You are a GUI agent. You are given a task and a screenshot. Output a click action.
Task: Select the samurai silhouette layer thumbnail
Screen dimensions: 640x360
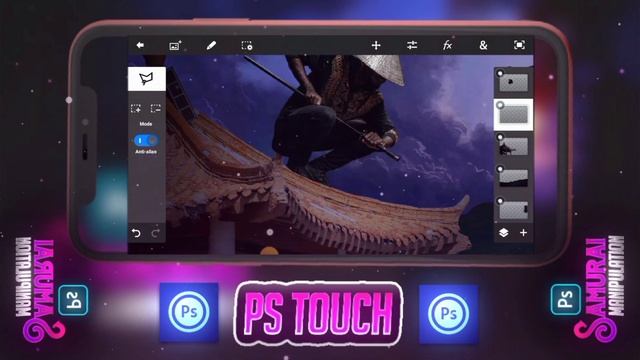pyautogui.click(x=513, y=147)
